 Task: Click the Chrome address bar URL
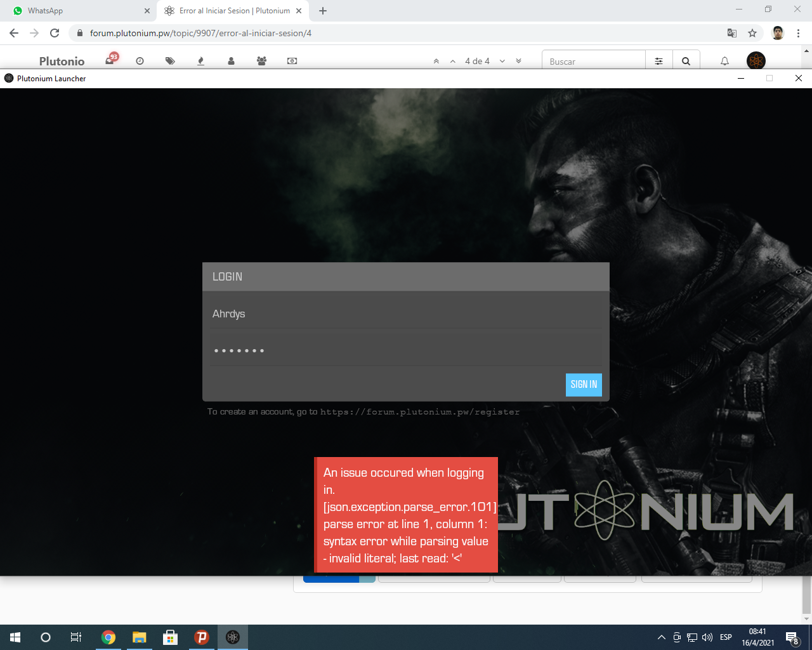click(x=200, y=33)
